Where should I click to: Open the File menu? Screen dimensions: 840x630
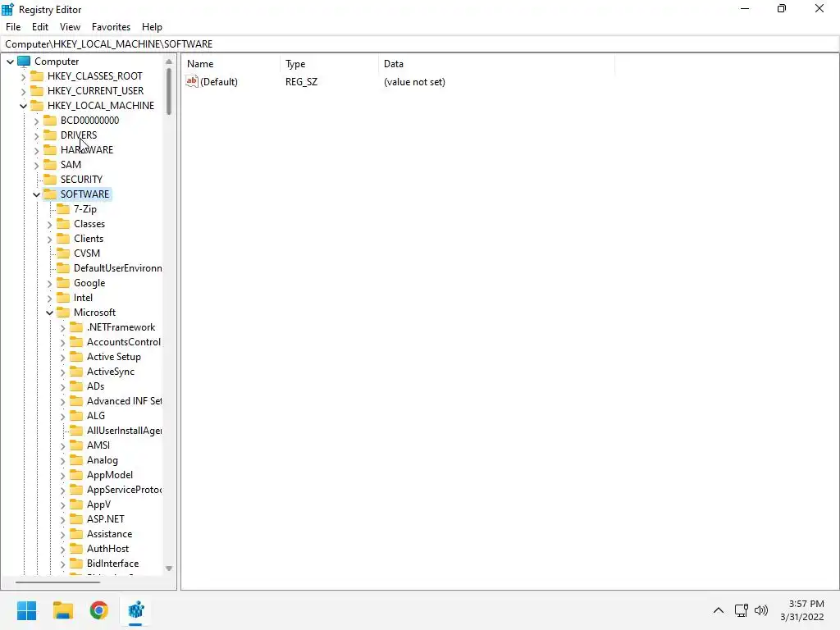click(x=13, y=27)
